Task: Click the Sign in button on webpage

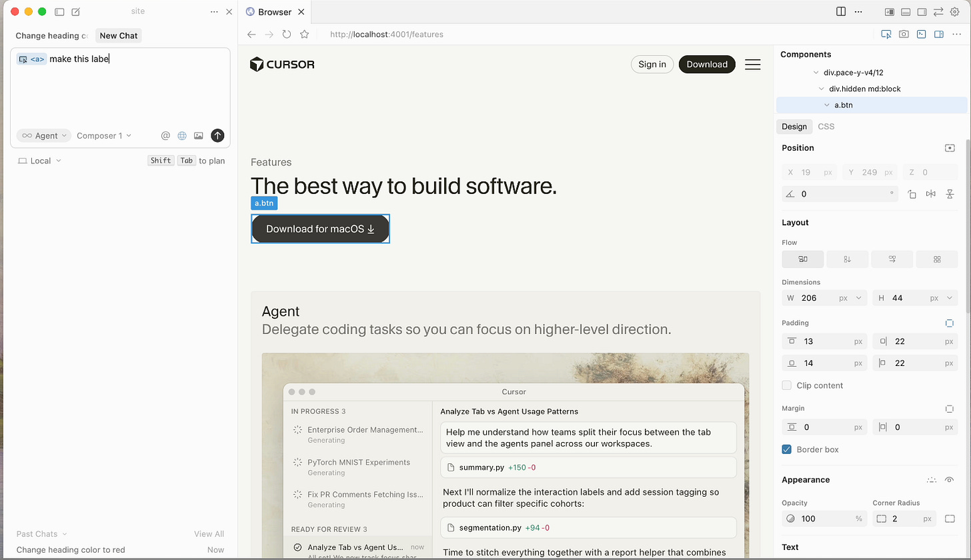Action: coord(652,64)
